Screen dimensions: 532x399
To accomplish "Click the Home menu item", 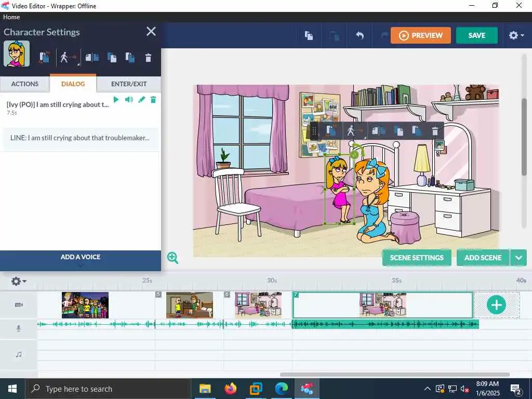I will click(x=11, y=17).
